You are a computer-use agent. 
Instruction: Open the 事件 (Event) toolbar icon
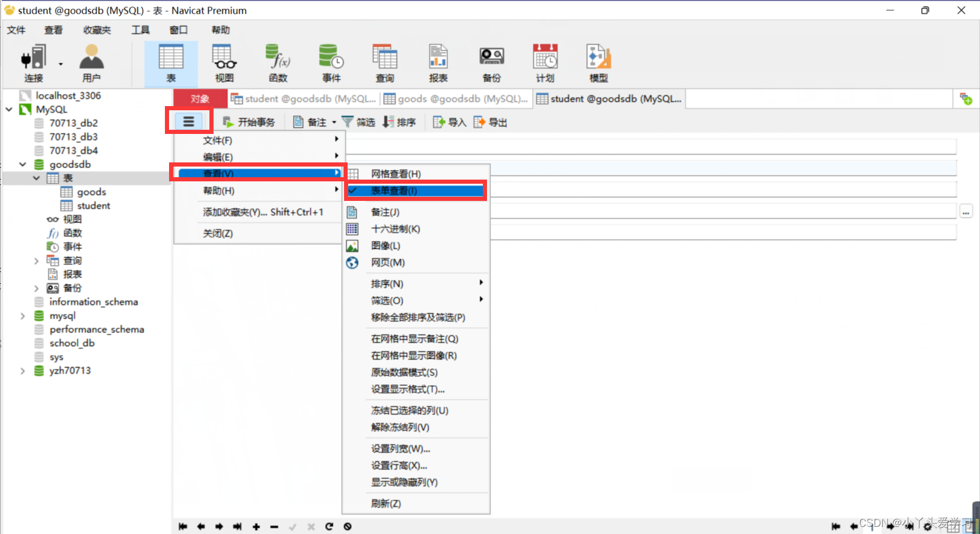pyautogui.click(x=331, y=63)
